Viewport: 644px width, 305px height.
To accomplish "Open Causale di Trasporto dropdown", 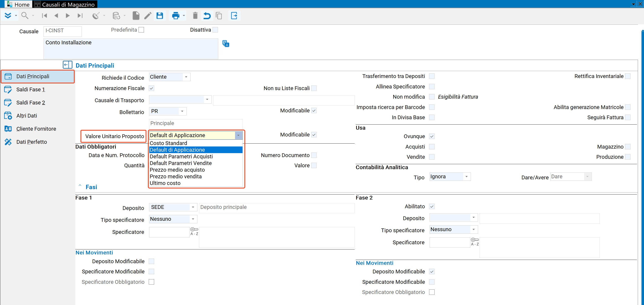I will (x=207, y=99).
